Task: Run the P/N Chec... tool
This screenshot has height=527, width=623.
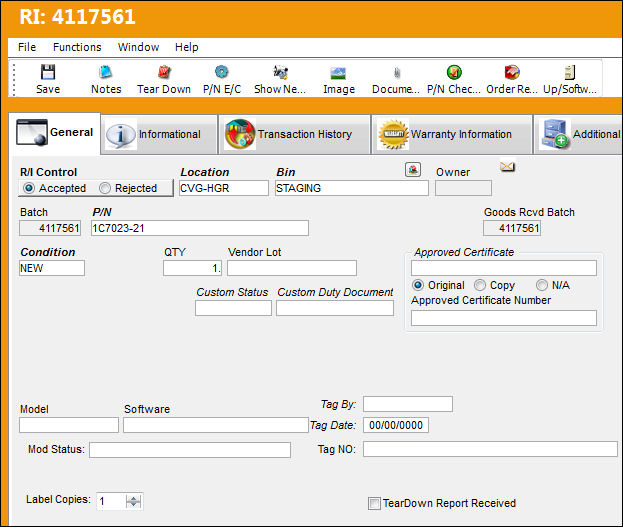Action: tap(454, 79)
